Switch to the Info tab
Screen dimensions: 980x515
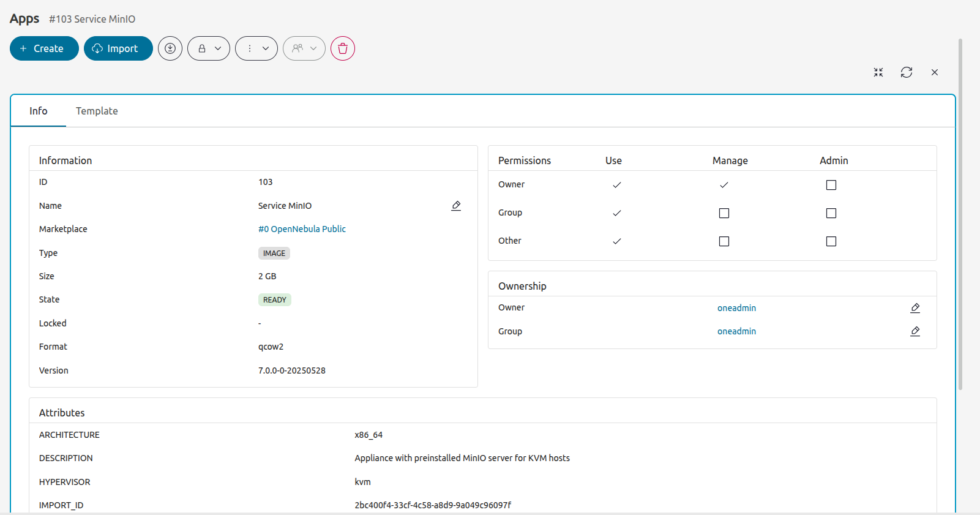click(39, 111)
